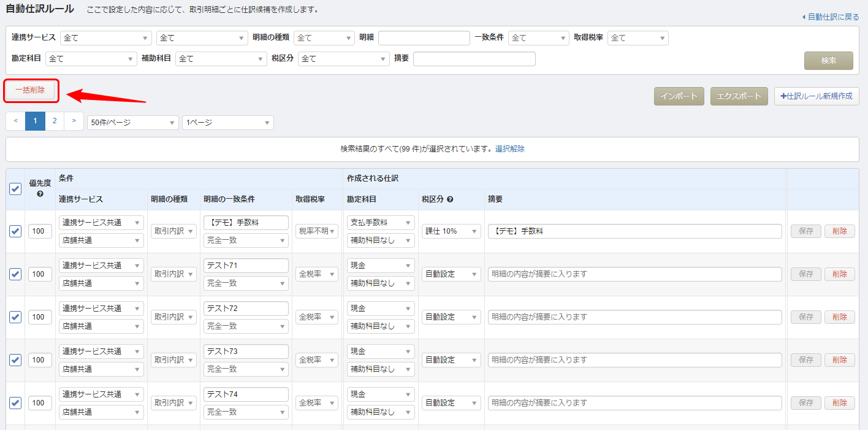868x430 pixels.
Task: Open 連携サービス共通 dropdown in テスト71 row
Action: [101, 266]
